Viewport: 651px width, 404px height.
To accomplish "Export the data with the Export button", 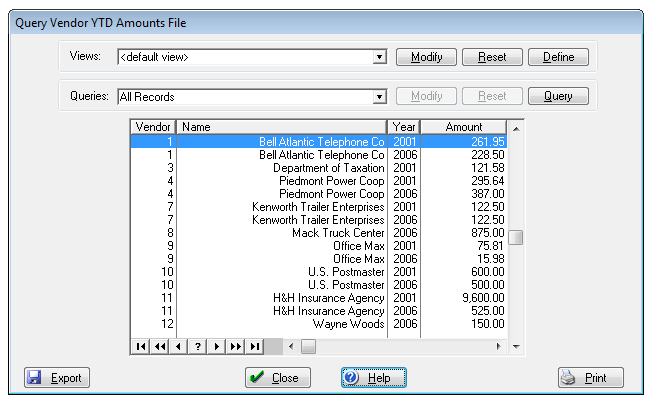I will [x=56, y=378].
